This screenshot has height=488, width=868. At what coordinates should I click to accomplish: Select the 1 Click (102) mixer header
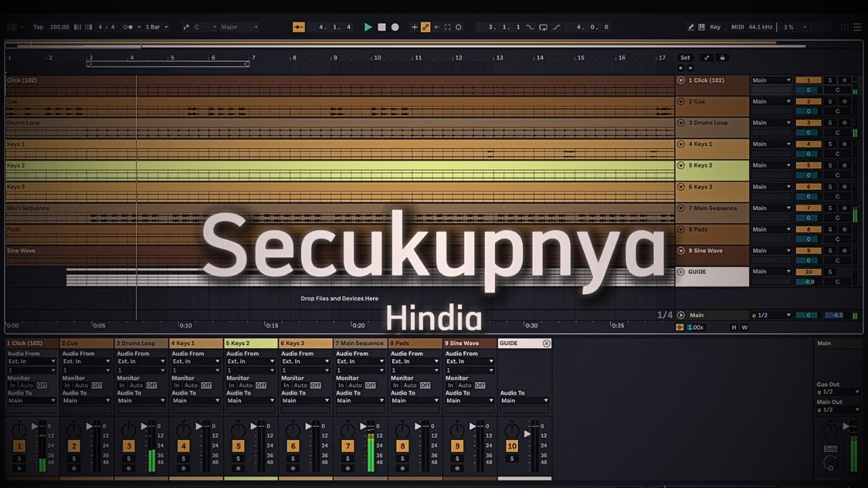pyautogui.click(x=32, y=344)
